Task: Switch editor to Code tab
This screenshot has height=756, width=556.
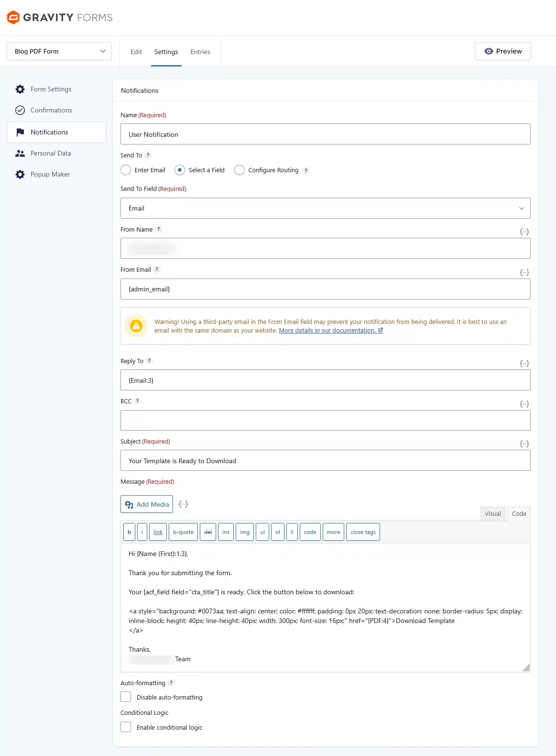Action: [519, 513]
